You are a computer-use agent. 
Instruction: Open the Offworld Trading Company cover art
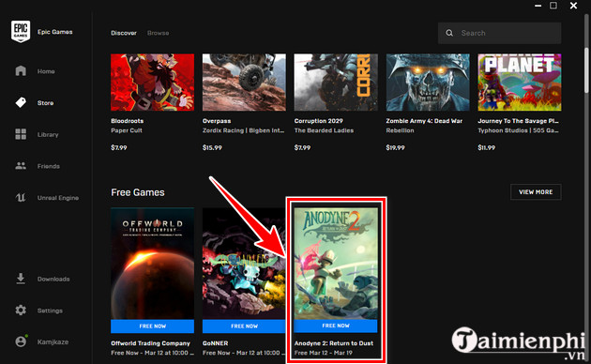(x=152, y=264)
